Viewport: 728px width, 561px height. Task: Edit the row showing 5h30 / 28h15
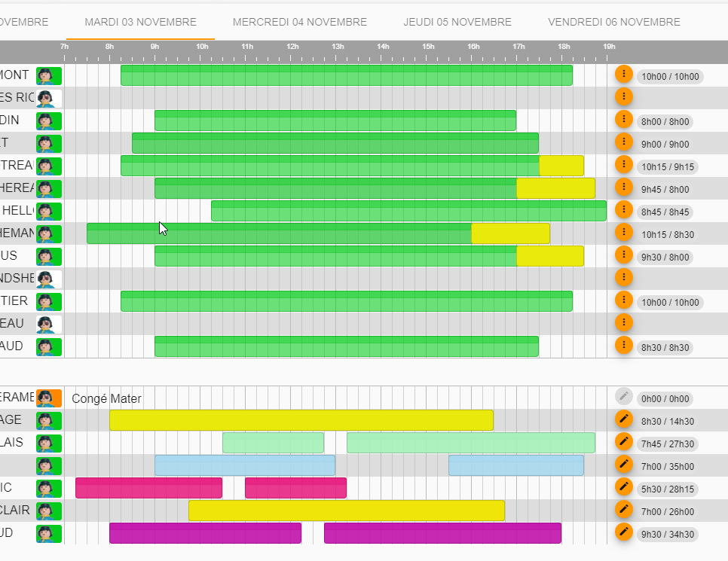coord(623,486)
